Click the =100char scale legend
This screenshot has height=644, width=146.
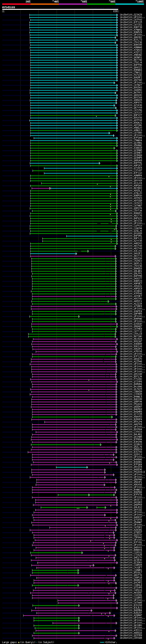(x=109, y=642)
